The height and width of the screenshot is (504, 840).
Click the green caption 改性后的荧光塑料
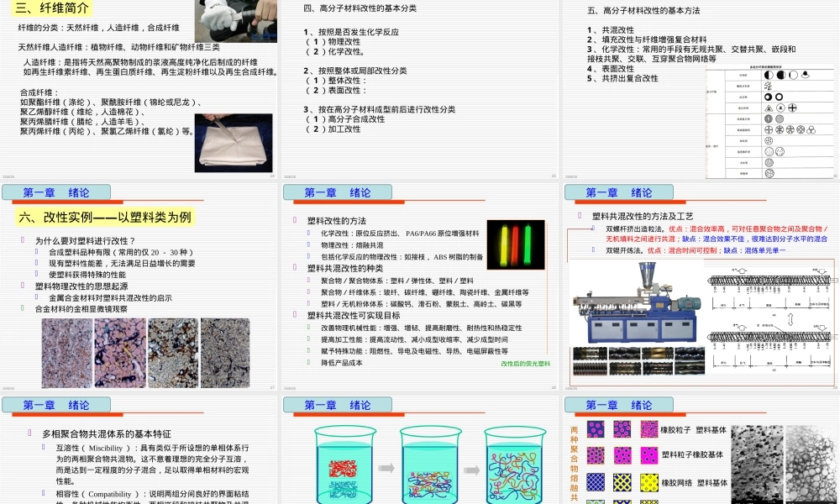[526, 364]
